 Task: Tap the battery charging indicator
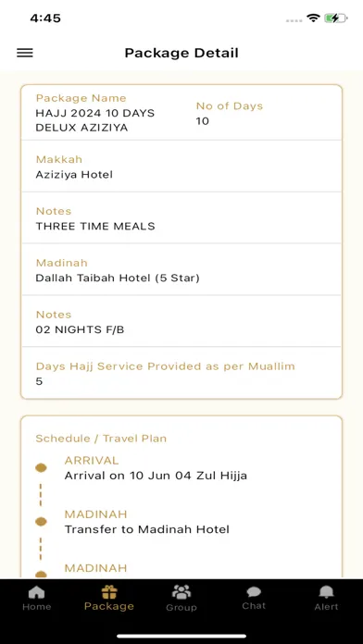click(x=335, y=19)
